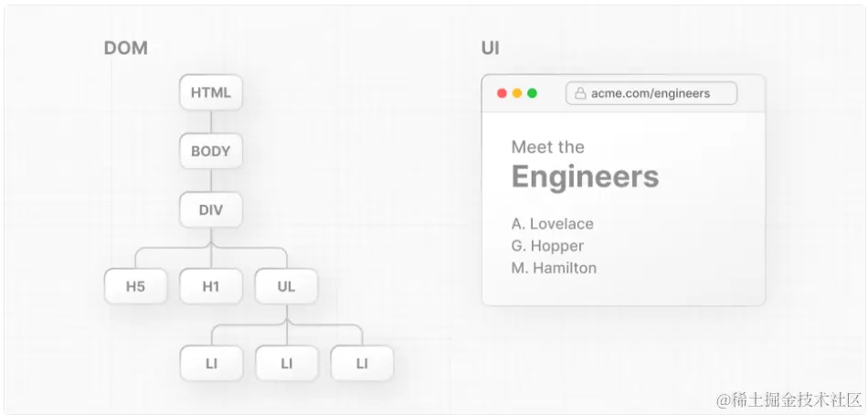Click the H1 node in the tree
This screenshot has height=415, width=868.
coord(211,287)
